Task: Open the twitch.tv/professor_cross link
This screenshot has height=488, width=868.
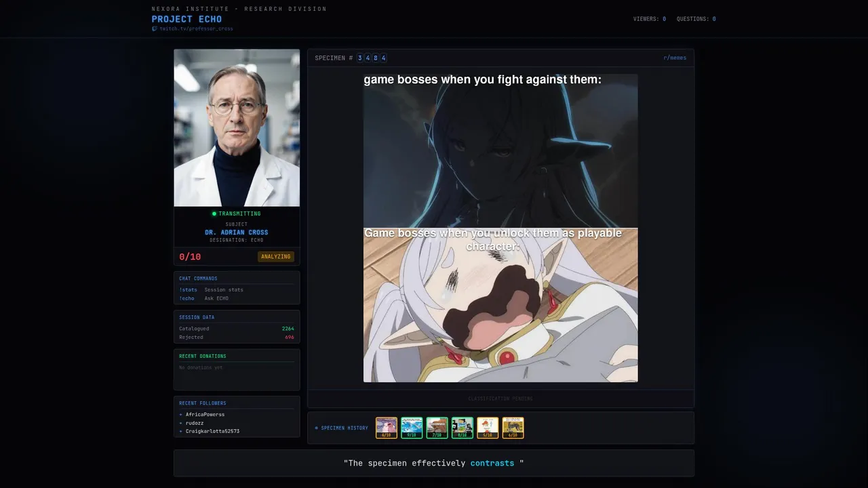Action: pyautogui.click(x=196, y=28)
